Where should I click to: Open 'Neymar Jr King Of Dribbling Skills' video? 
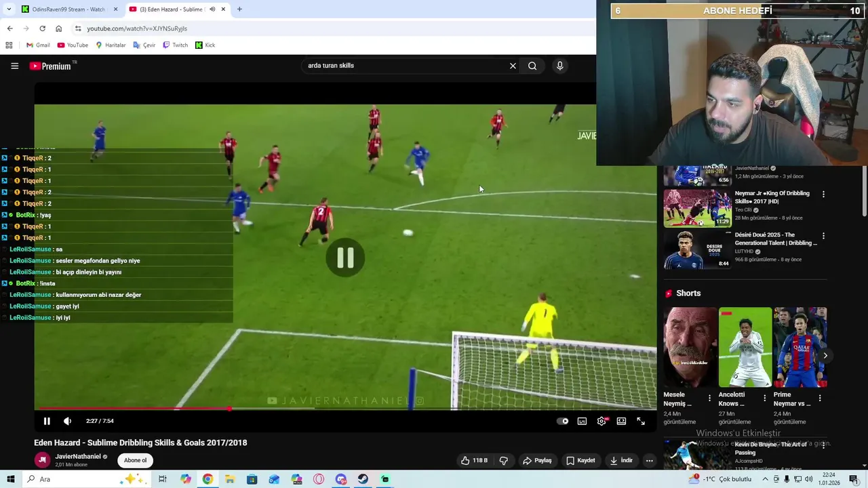(772, 197)
